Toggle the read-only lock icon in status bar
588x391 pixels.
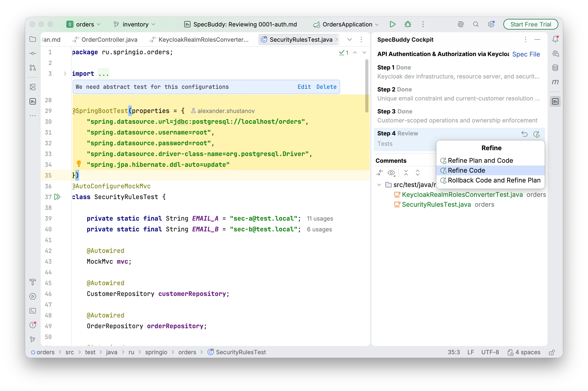tap(552, 352)
